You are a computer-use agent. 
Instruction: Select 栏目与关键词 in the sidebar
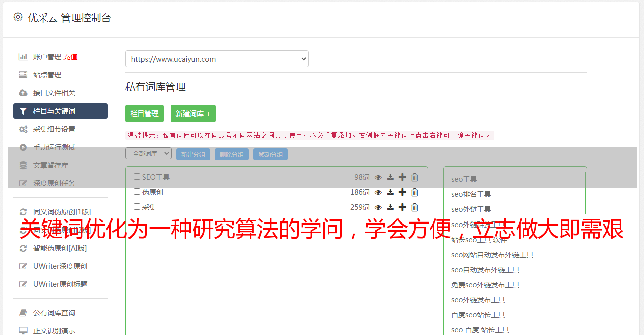pyautogui.click(x=60, y=111)
